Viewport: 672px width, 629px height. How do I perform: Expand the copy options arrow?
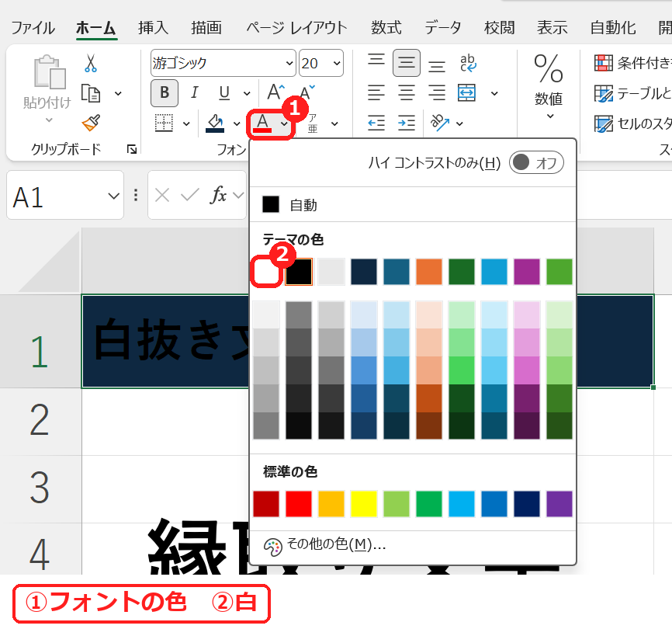pyautogui.click(x=118, y=93)
